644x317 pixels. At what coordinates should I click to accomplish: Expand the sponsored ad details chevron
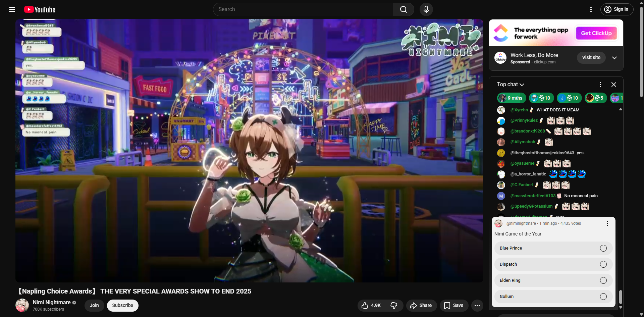[614, 58]
